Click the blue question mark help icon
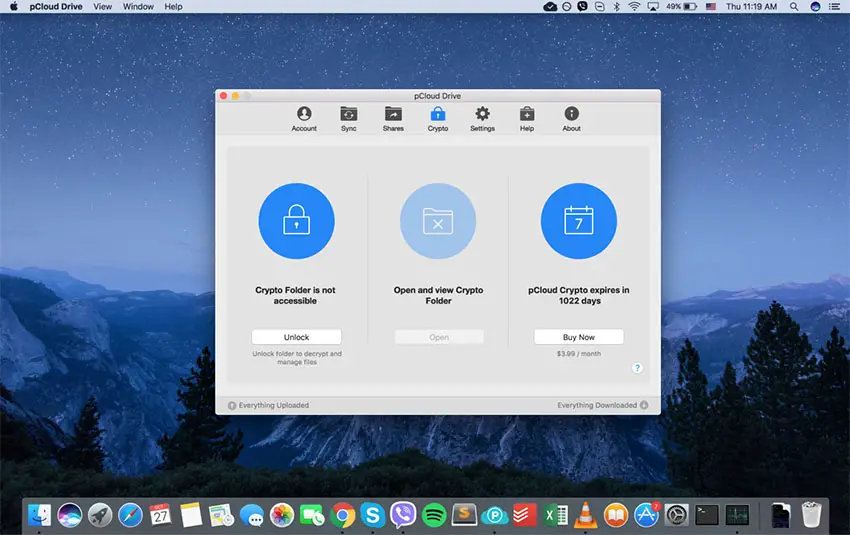Image resolution: width=850 pixels, height=535 pixels. click(x=637, y=368)
